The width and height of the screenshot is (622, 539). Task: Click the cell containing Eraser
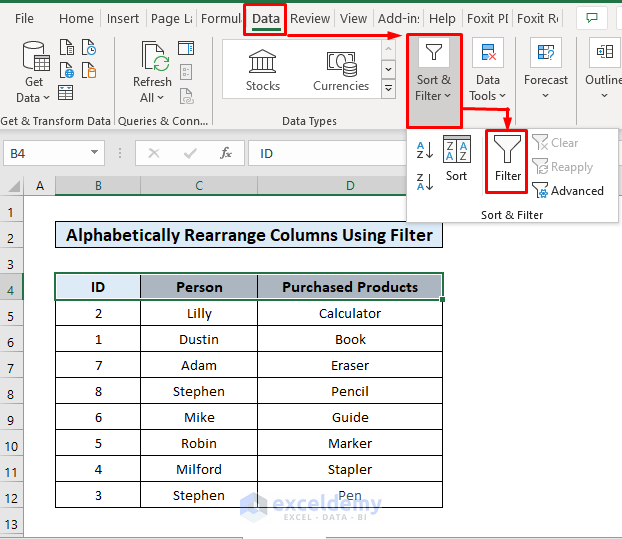pyautogui.click(x=350, y=365)
